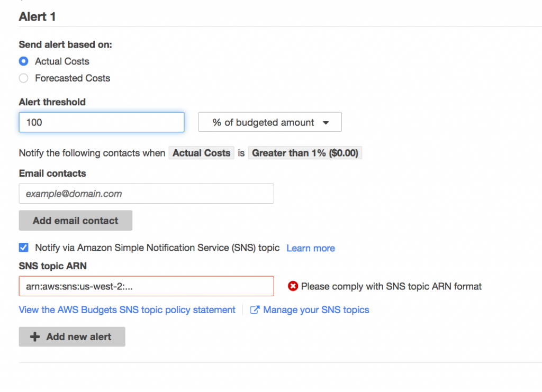Click the Greater than 1% ($0.00) badge
This screenshot has height=392, width=542.
point(305,153)
